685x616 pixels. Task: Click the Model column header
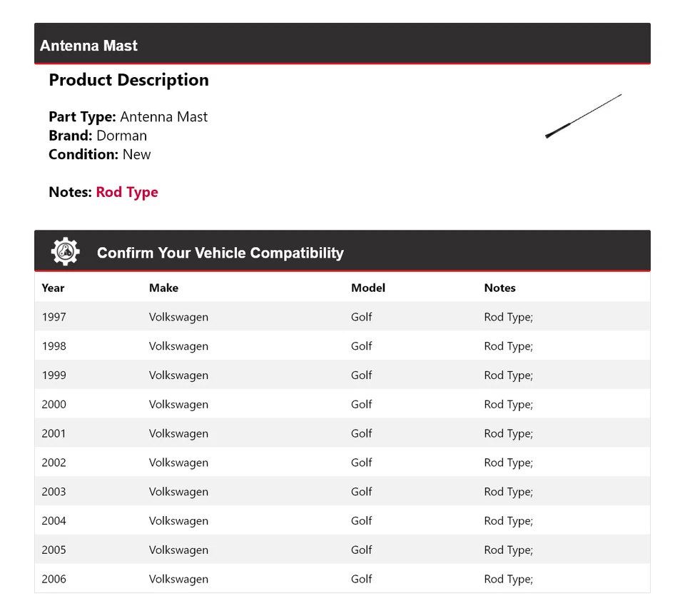point(367,288)
